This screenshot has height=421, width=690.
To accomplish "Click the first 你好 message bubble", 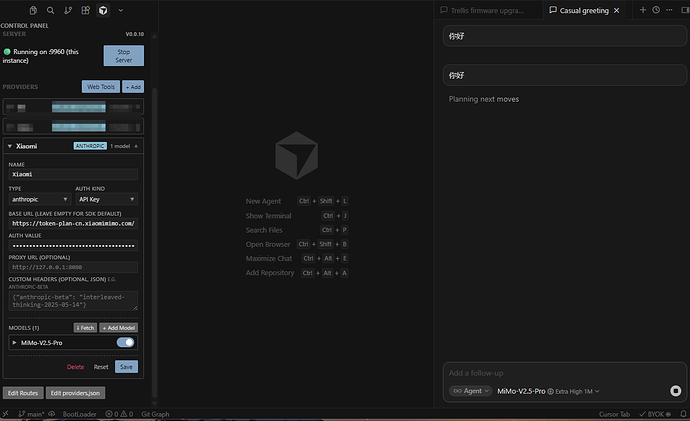I will point(565,36).
